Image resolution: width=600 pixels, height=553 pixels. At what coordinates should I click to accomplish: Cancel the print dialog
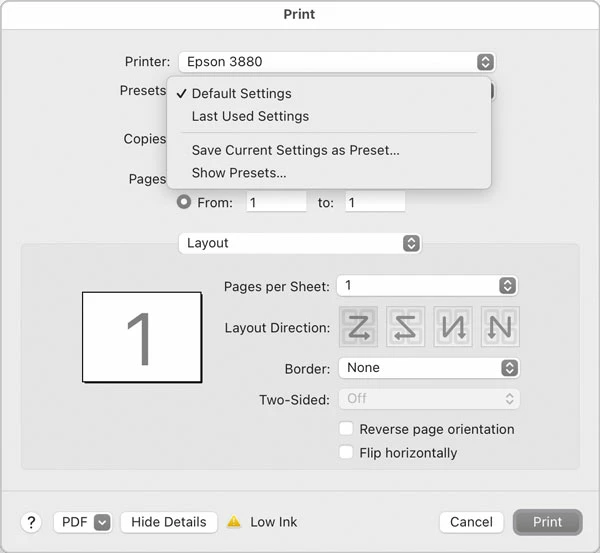click(471, 522)
